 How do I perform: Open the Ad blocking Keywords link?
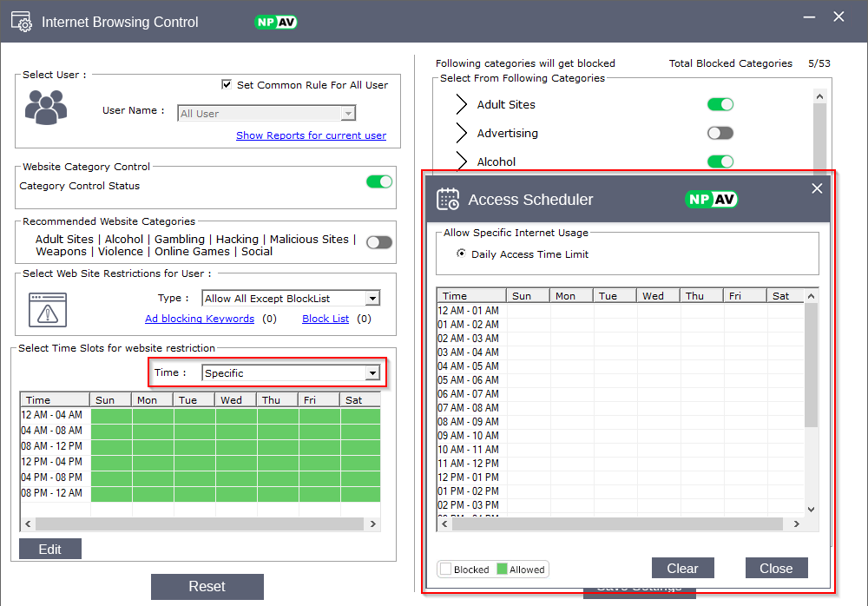pyautogui.click(x=200, y=319)
